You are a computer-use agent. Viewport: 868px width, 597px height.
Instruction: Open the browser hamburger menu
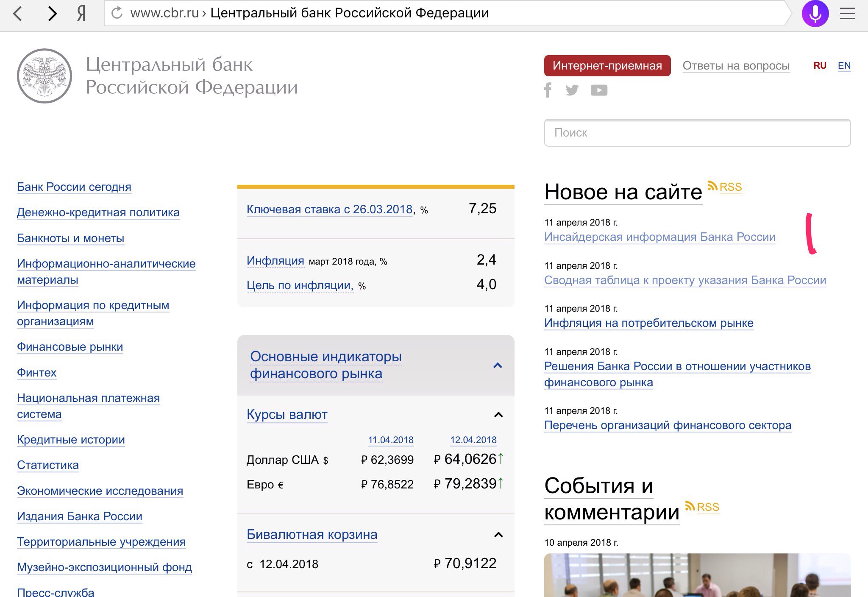(x=848, y=14)
